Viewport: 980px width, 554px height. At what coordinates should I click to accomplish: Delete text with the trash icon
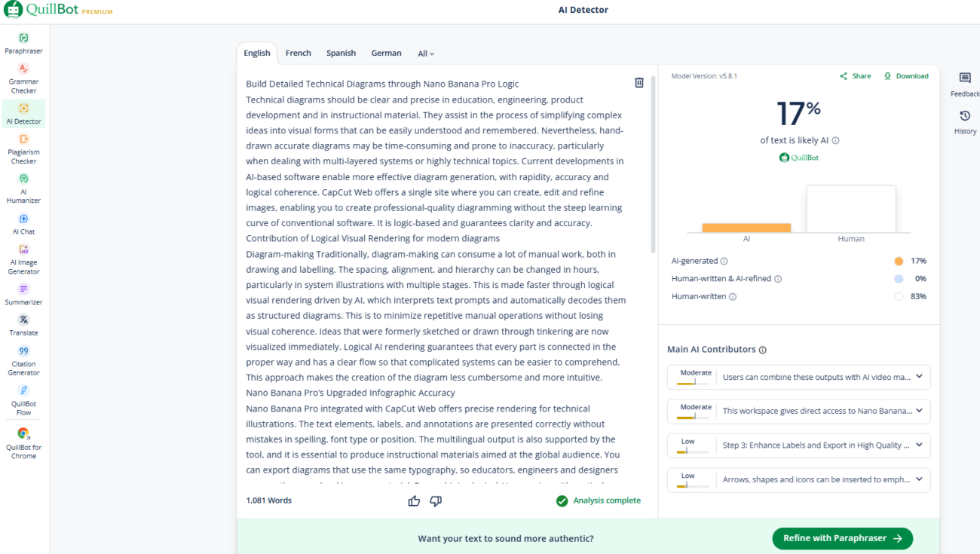(x=639, y=83)
